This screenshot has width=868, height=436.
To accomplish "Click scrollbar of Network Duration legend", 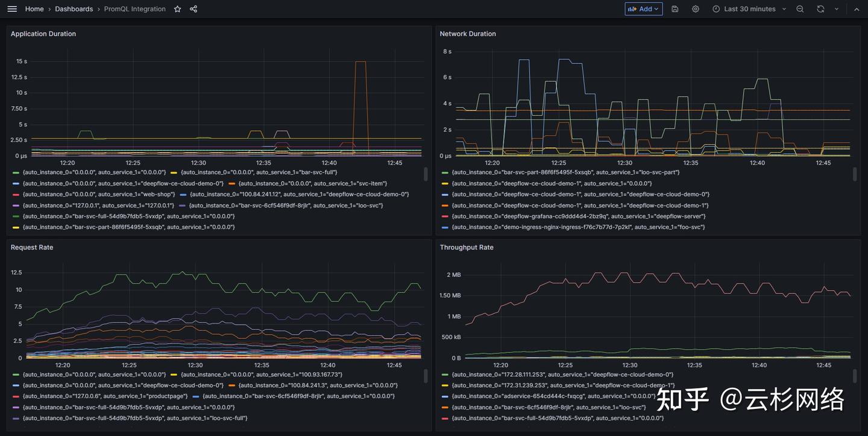I will pos(855,174).
